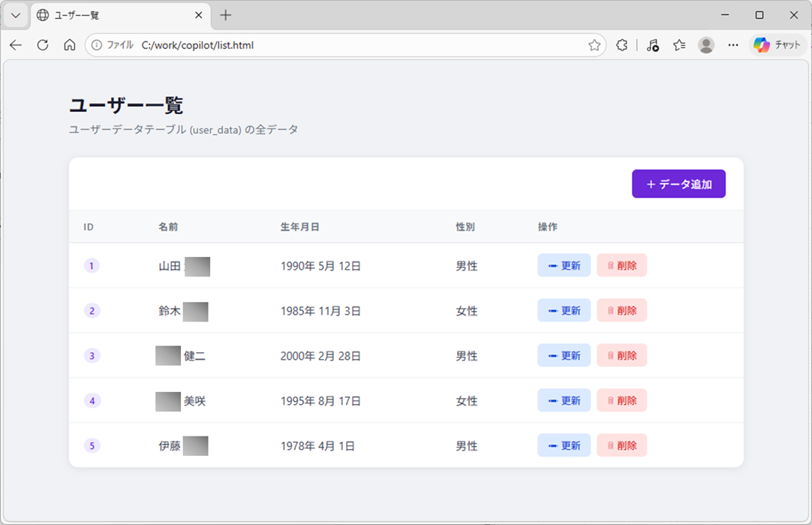This screenshot has height=525, width=812.
Task: Open Copilot chat button
Action: pyautogui.click(x=777, y=45)
